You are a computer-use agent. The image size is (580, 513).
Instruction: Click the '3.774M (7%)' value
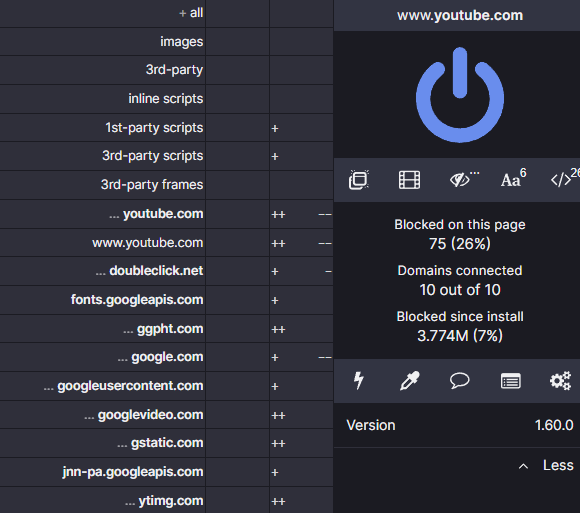tap(460, 336)
